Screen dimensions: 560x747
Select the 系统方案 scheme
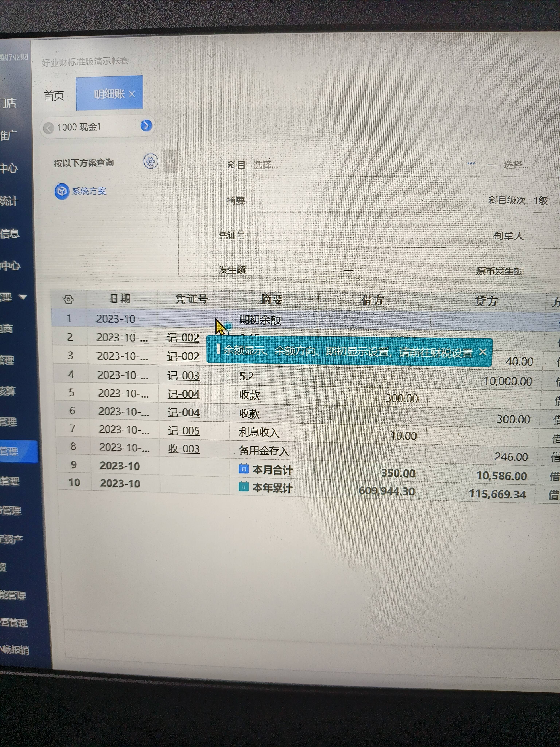click(81, 191)
